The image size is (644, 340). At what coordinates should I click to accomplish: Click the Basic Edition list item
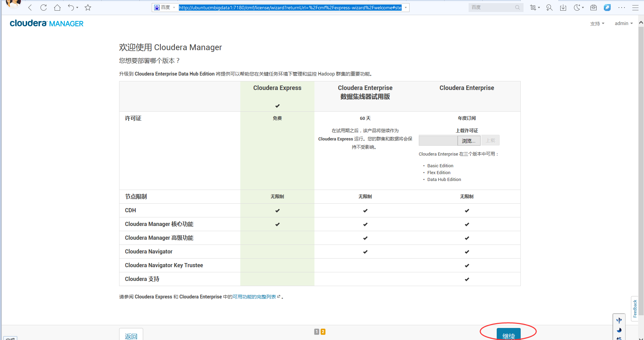tap(440, 166)
